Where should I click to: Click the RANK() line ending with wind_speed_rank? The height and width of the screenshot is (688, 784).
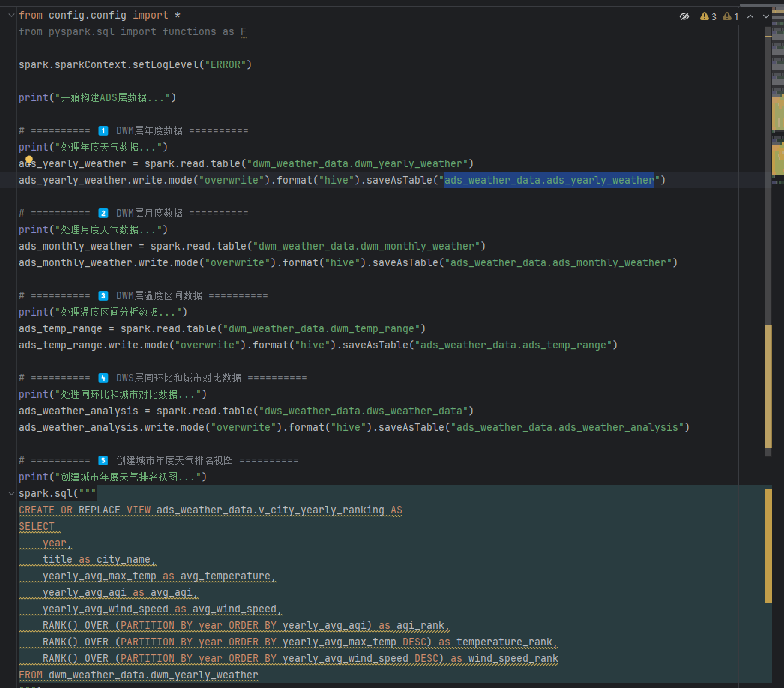point(301,659)
